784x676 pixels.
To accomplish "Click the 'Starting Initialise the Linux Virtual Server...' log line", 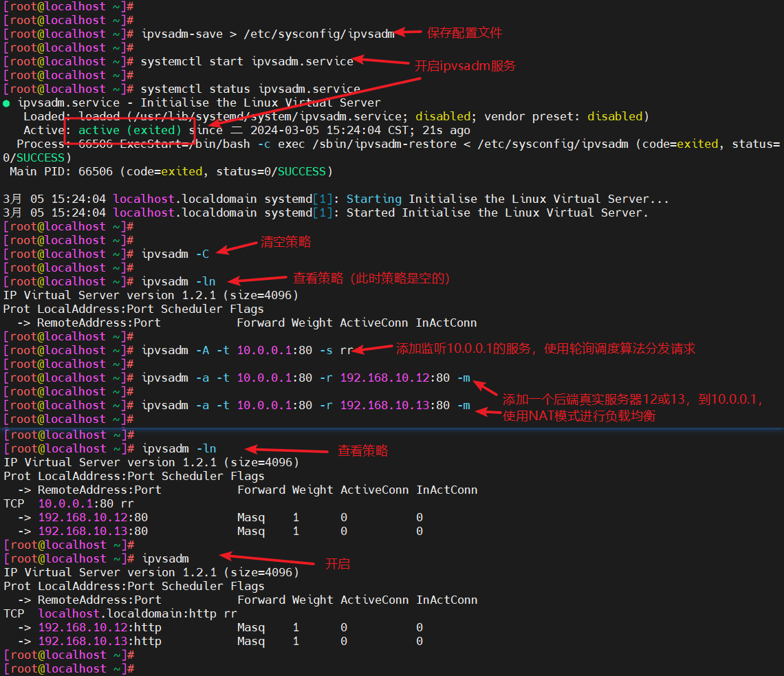I will click(508, 199).
